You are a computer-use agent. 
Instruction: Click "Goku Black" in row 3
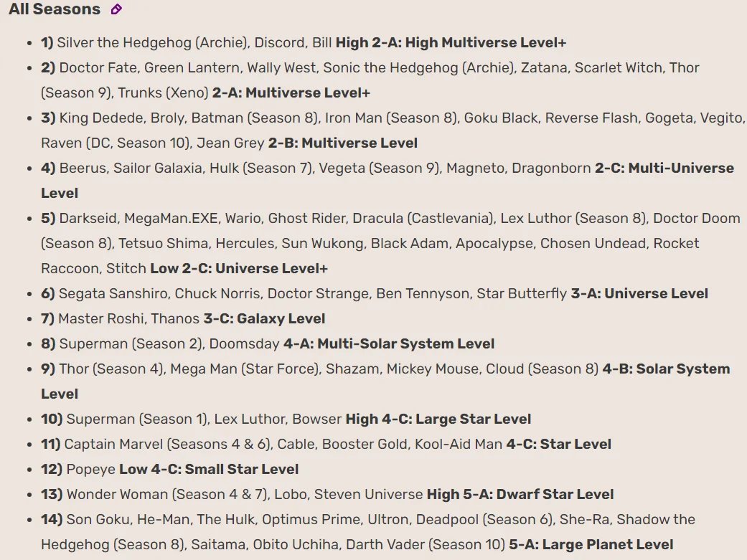[501, 118]
